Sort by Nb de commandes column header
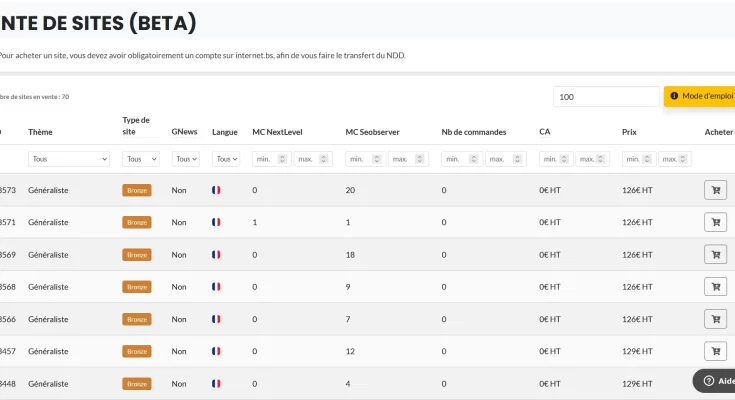This screenshot has width=735, height=400. pyautogui.click(x=473, y=132)
